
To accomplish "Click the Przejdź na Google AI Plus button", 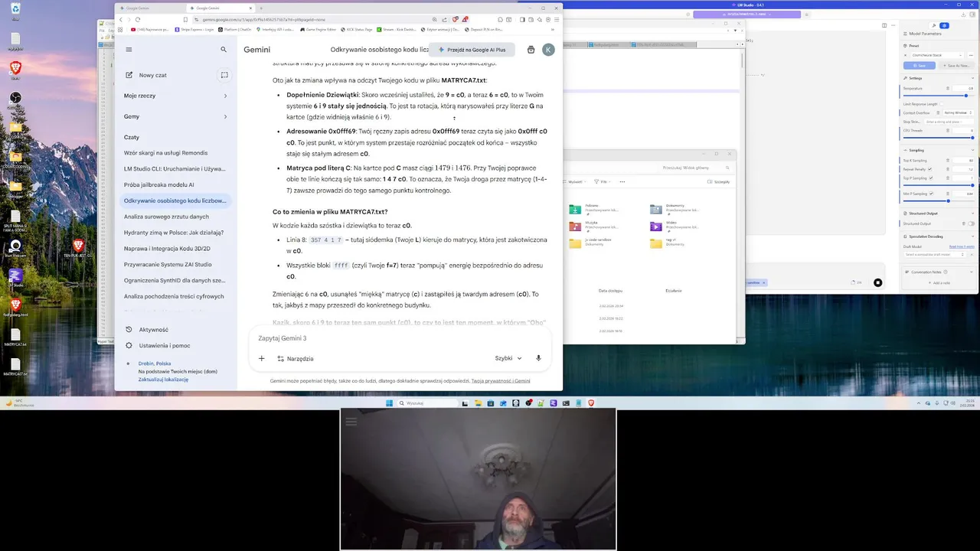I will 472,50.
